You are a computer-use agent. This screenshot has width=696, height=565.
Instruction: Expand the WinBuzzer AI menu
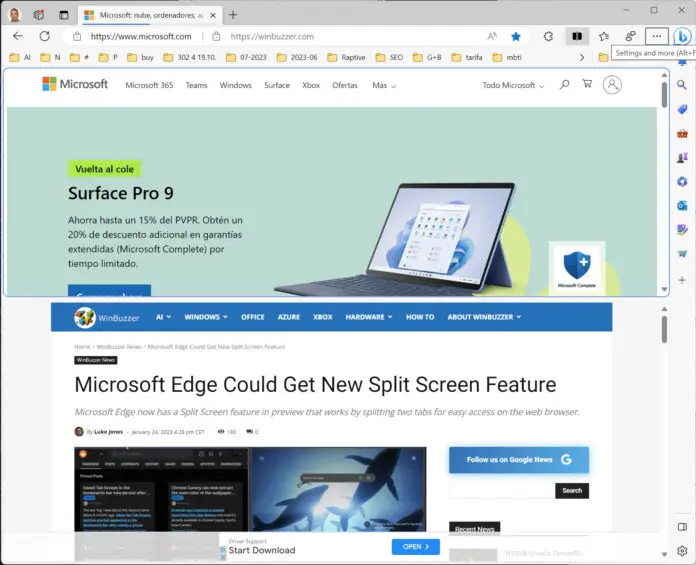pos(163,317)
